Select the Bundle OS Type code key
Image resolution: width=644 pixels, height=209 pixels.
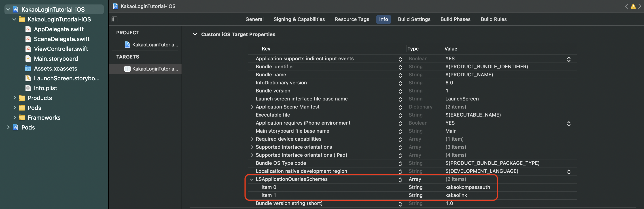point(281,163)
